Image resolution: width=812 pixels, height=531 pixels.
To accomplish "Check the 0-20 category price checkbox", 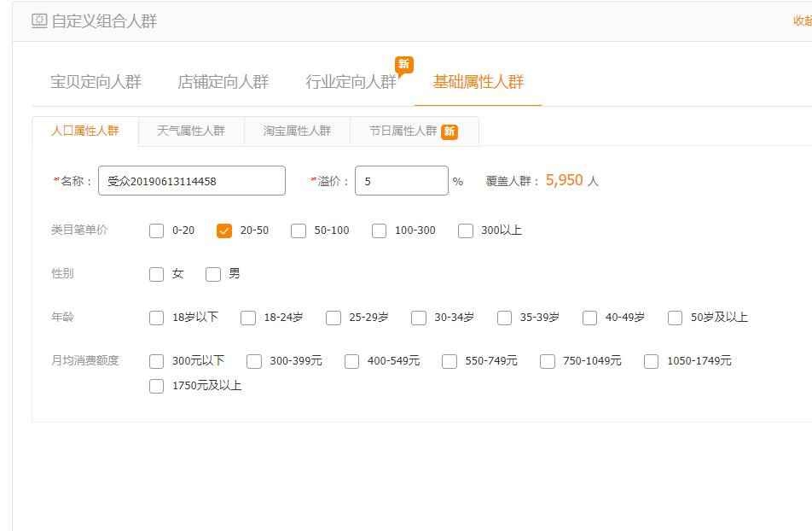I will pyautogui.click(x=156, y=230).
